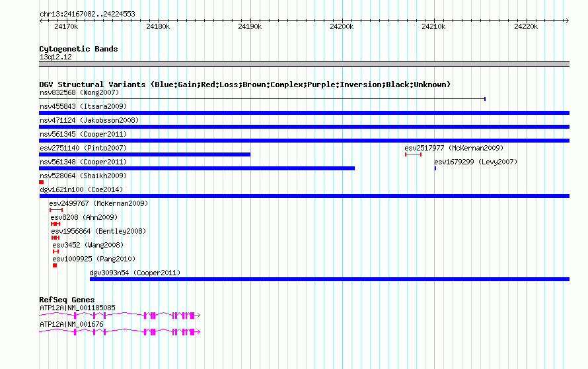Open variant nsv561345 (Cooper2011) label
This screenshot has height=369, width=588.
pyautogui.click(x=83, y=134)
